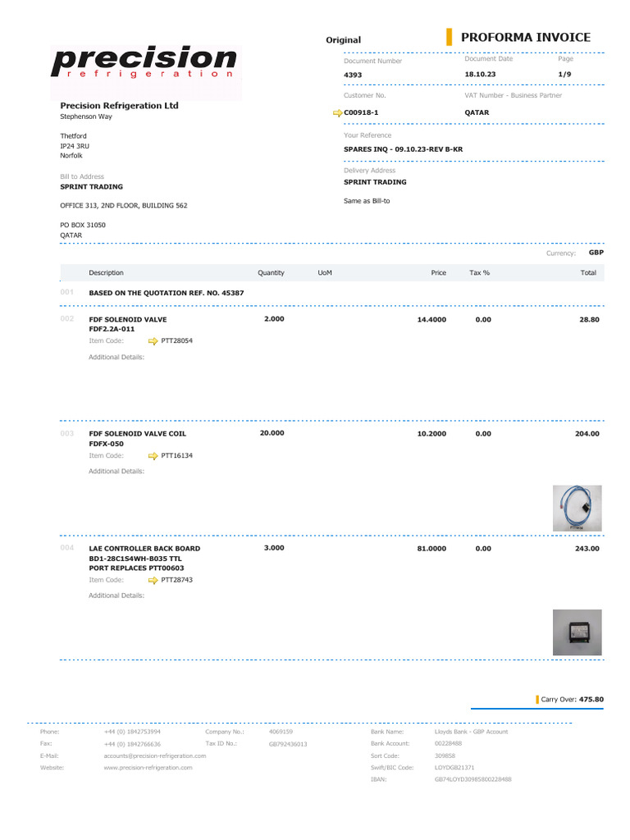
Task: Open the blue cable product thumbnail
Action: pyautogui.click(x=577, y=508)
